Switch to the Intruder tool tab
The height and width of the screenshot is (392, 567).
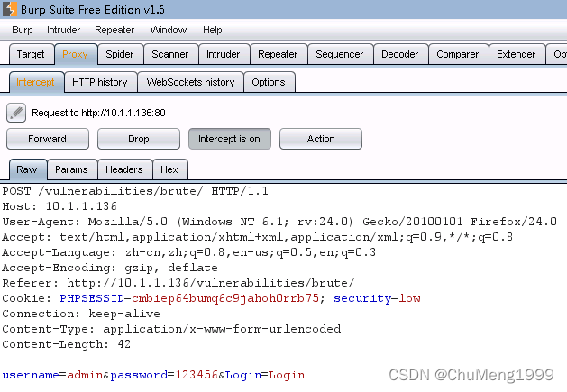pos(224,54)
